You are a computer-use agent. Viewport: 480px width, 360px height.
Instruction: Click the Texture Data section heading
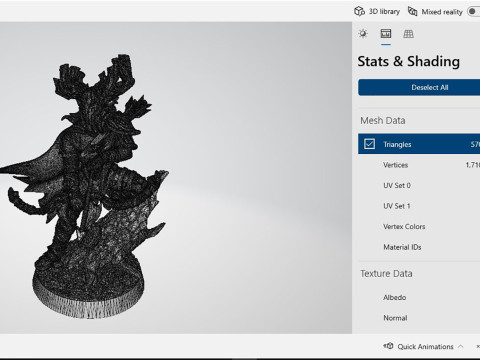[386, 274]
